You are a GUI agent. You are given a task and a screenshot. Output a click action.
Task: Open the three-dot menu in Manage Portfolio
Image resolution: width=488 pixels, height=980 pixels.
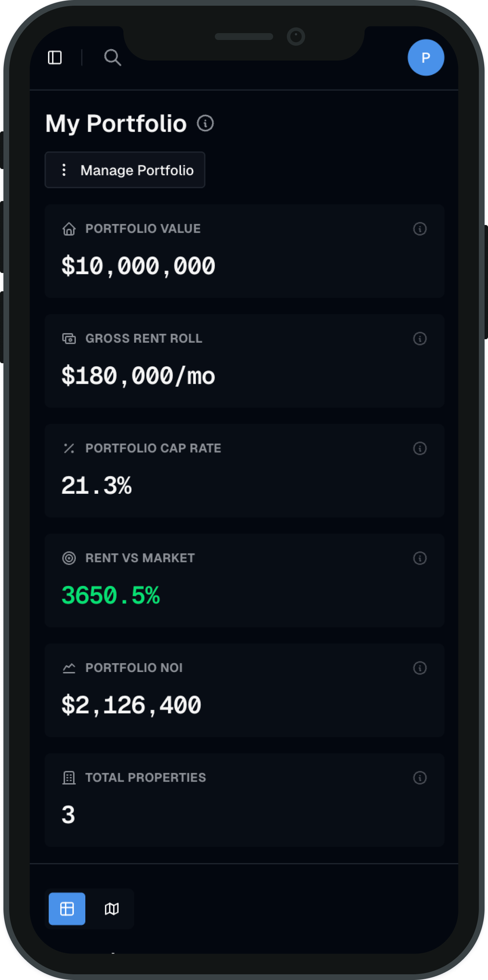(64, 170)
